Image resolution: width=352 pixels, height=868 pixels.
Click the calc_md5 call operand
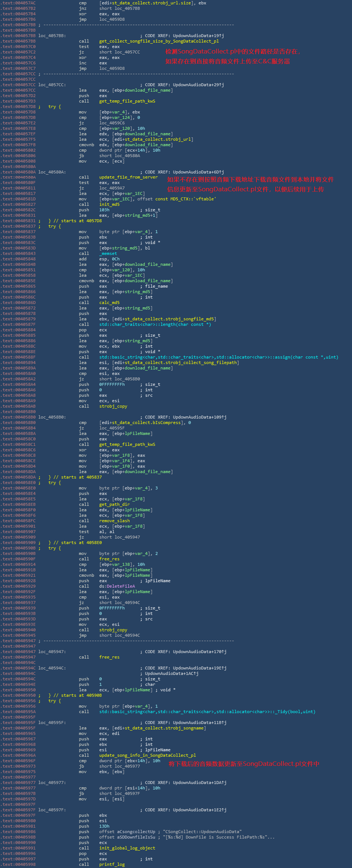[x=109, y=303]
